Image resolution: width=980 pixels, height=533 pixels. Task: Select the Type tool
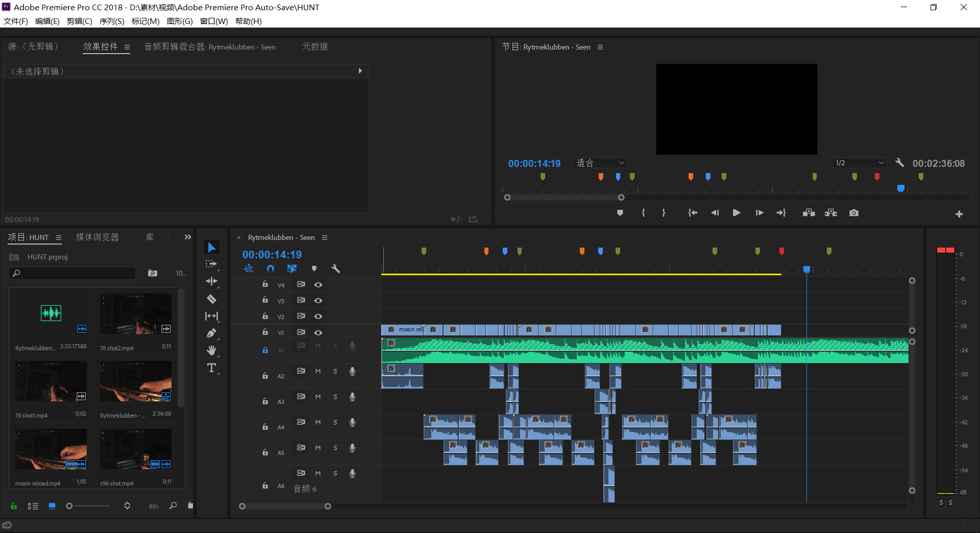(x=211, y=368)
